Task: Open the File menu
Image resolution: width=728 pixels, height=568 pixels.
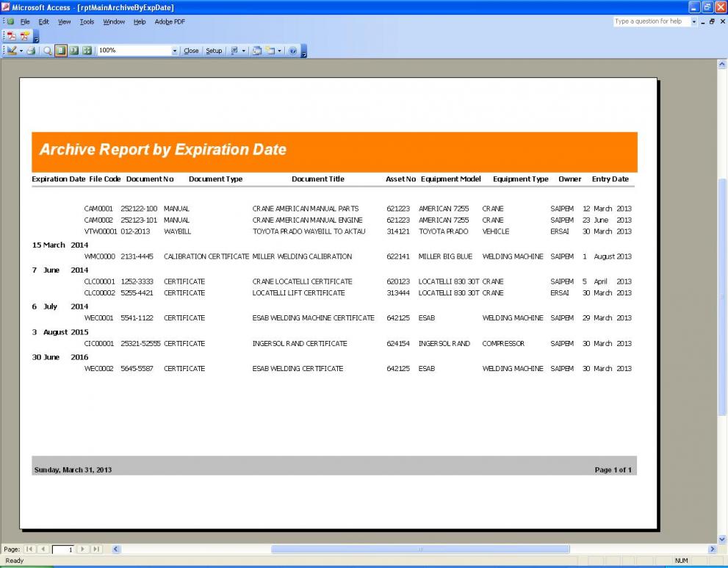Action: (25, 22)
